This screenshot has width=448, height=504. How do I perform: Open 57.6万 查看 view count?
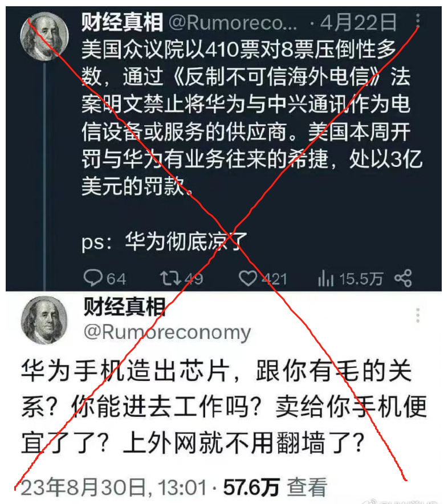[x=275, y=487]
